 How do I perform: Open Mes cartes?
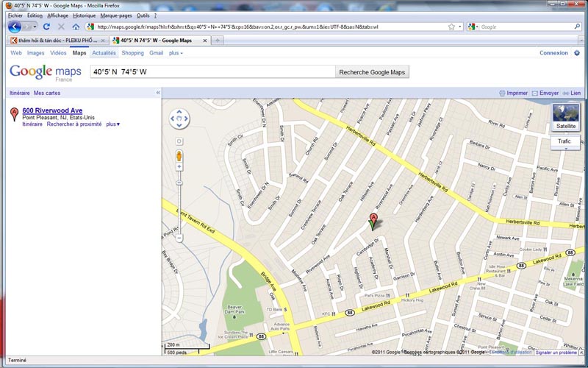coord(47,93)
